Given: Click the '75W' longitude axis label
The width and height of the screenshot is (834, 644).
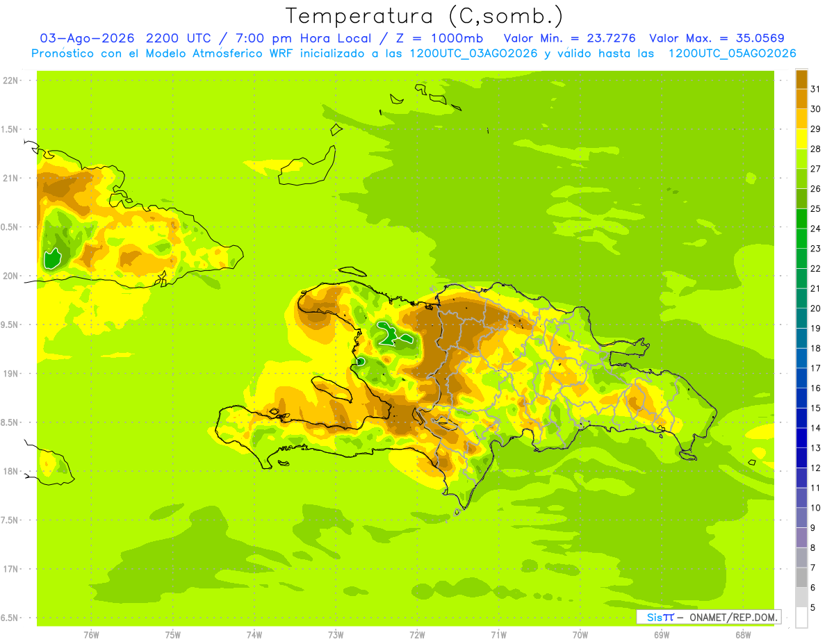Looking at the screenshot, I should point(173,635).
